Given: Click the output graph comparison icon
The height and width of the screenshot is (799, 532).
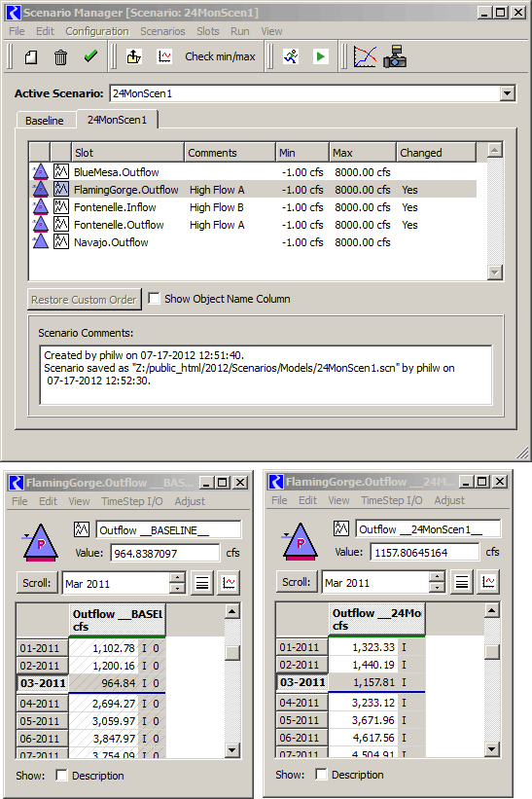Looking at the screenshot, I should click(x=365, y=56).
